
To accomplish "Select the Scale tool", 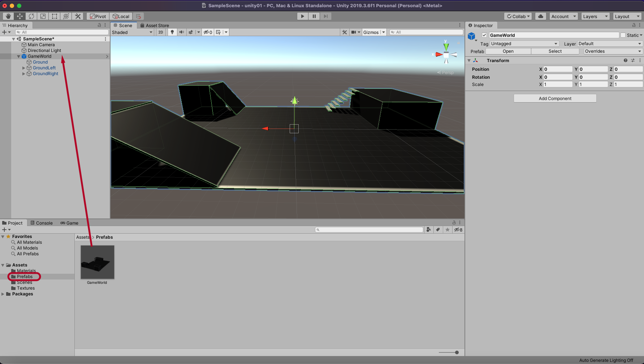I will [x=43, y=16].
